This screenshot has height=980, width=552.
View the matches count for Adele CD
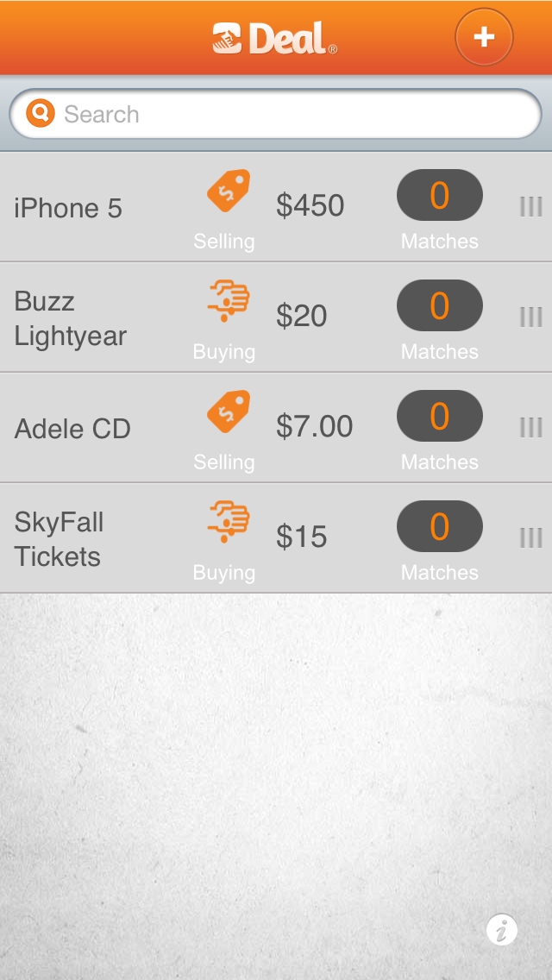point(440,416)
